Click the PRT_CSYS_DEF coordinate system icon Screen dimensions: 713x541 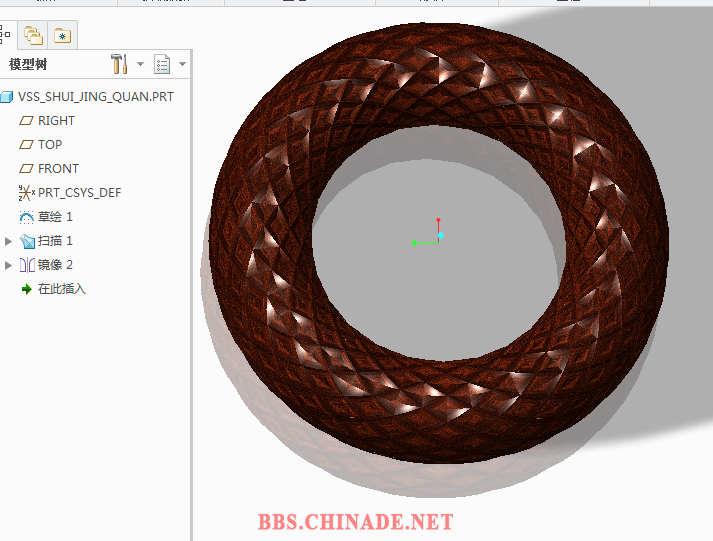26,192
